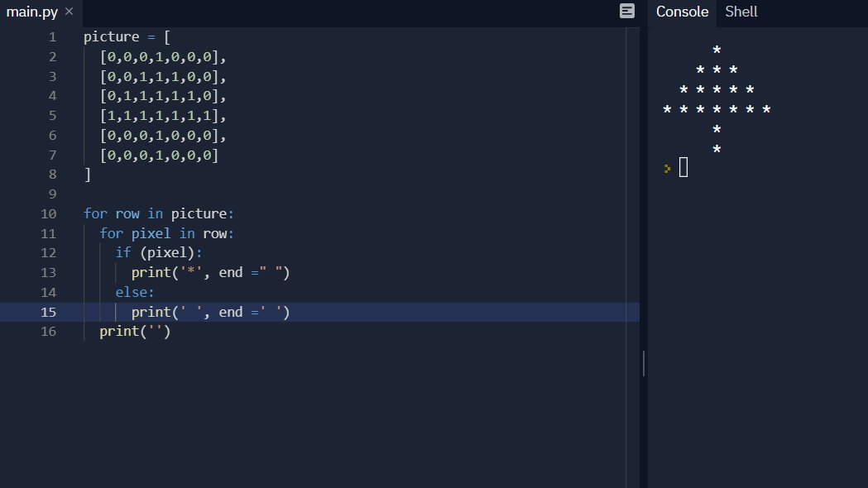868x488 pixels.
Task: Click the 'picture = [' code line
Action: point(127,37)
